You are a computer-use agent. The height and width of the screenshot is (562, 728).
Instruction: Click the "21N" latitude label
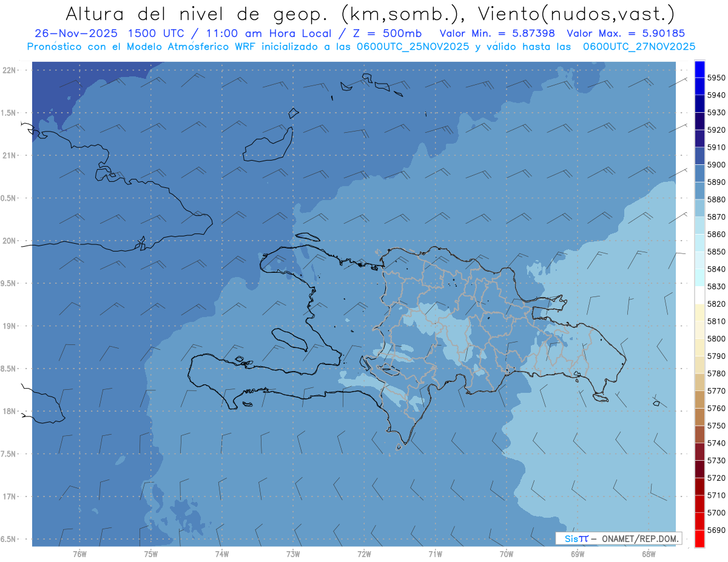coord(8,156)
